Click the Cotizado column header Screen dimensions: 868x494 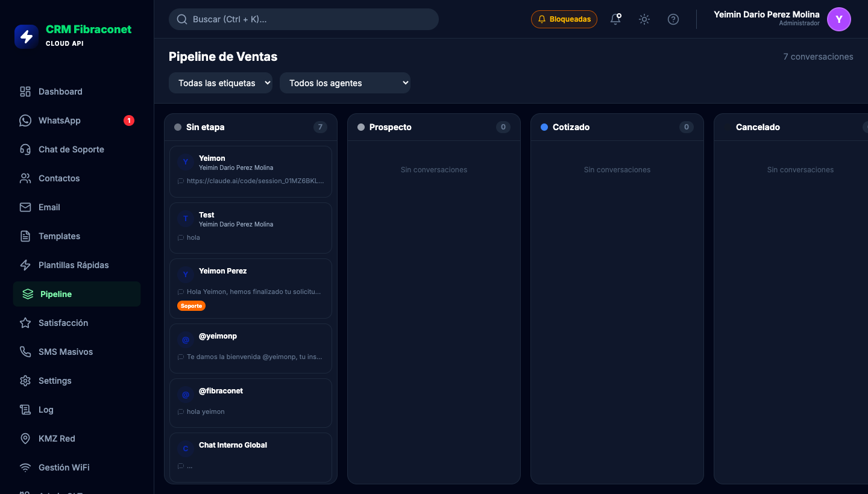coord(617,127)
